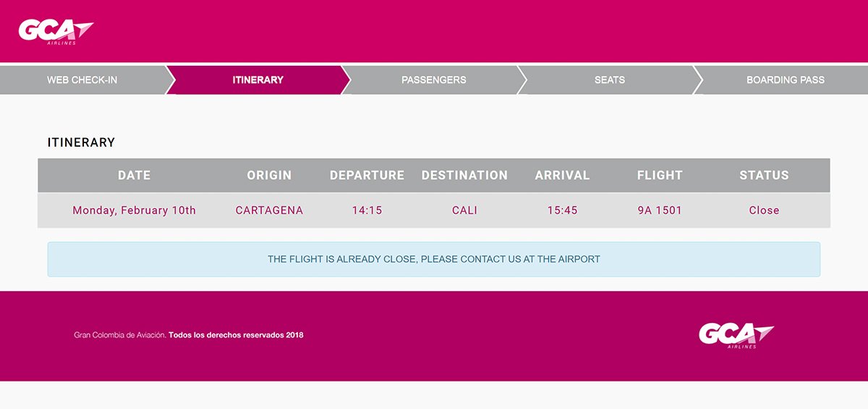Switch to the Seats step
Image resolution: width=868 pixels, height=409 pixels.
pyautogui.click(x=610, y=79)
